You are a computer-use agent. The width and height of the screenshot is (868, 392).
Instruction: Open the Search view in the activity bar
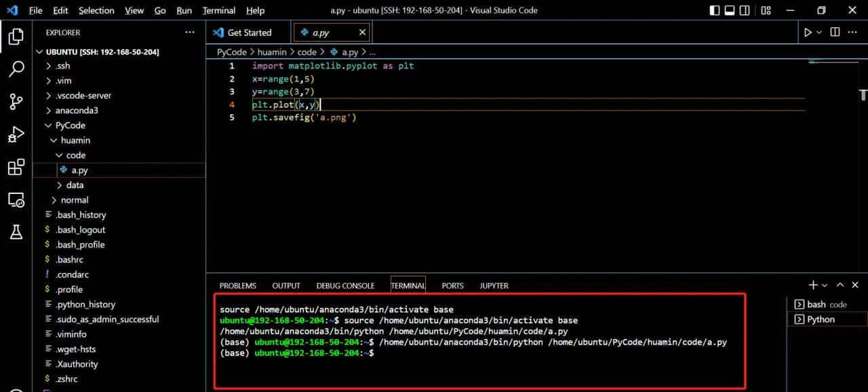[x=16, y=68]
